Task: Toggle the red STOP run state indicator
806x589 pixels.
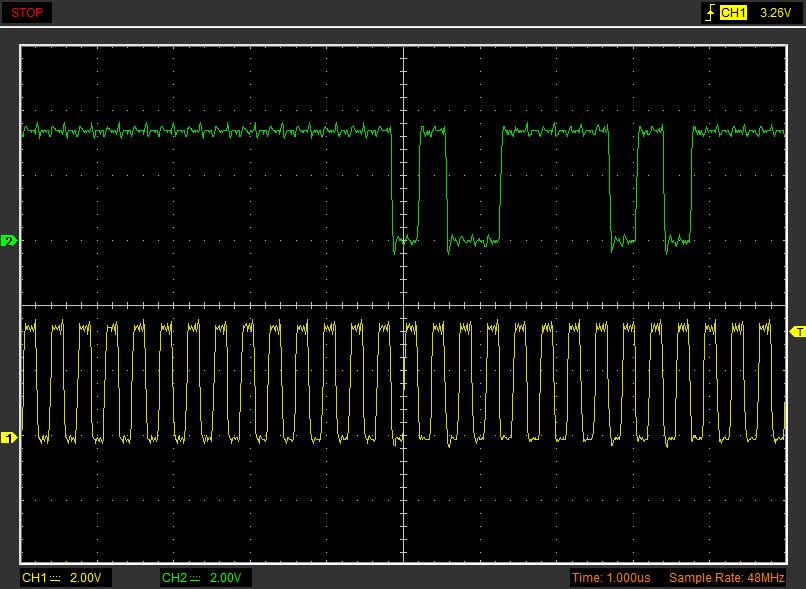Action: click(x=27, y=13)
